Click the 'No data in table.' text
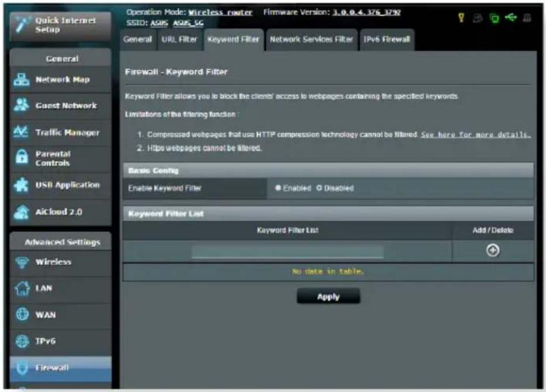The width and height of the screenshot is (546, 392). click(328, 271)
